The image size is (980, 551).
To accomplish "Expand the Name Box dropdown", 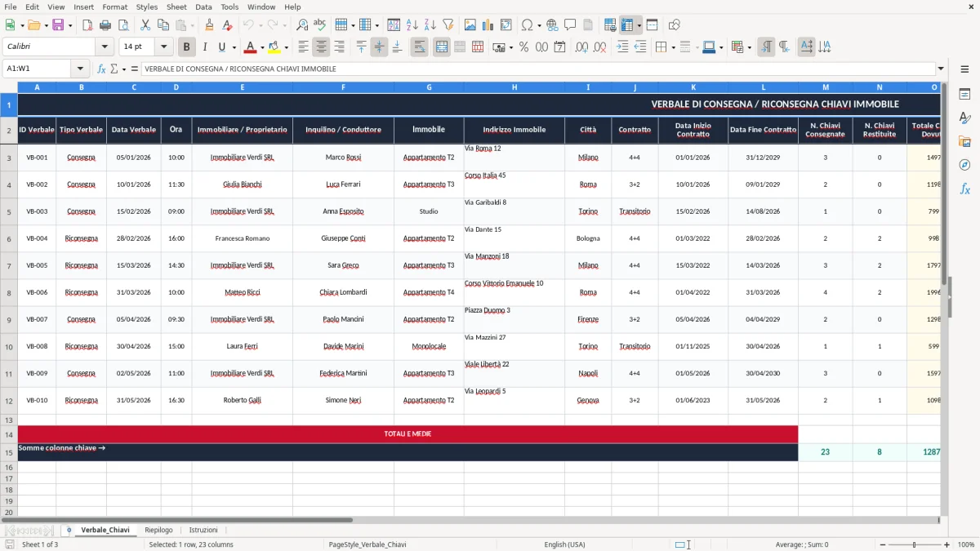I will 80,69.
